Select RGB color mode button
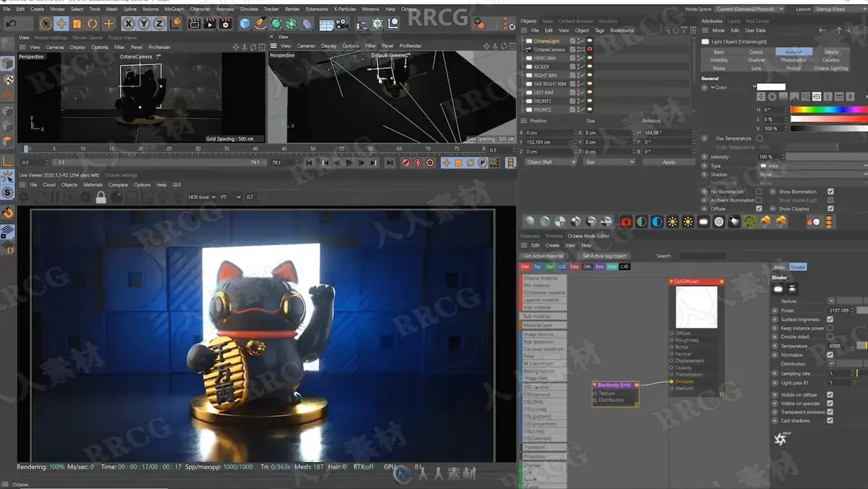Image resolution: width=868 pixels, height=489 pixels. tap(804, 96)
